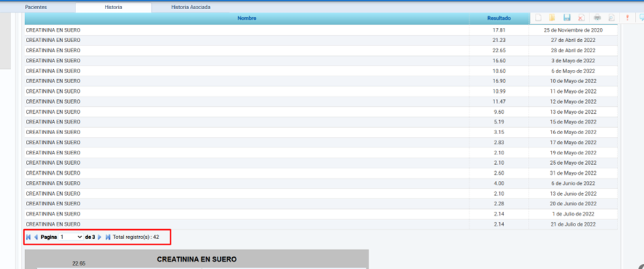Screen dimensions: 644x269
Task: Go to first page of results
Action: [29, 237]
